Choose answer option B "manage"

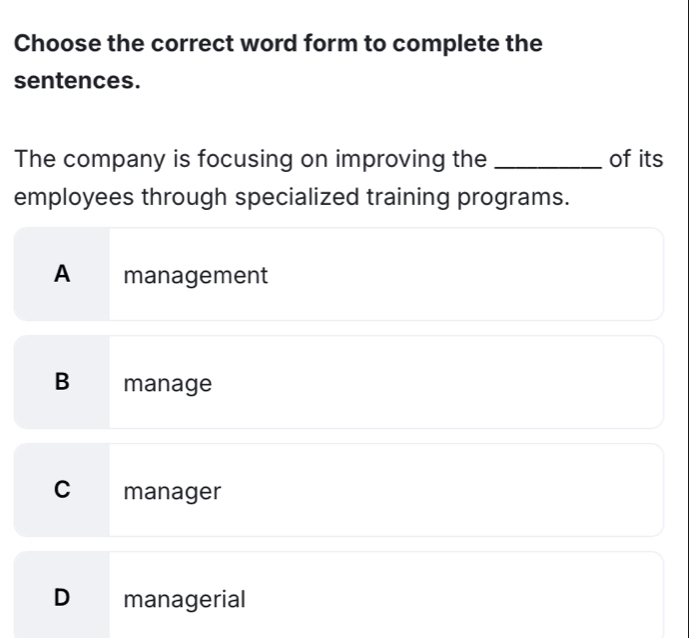(338, 383)
